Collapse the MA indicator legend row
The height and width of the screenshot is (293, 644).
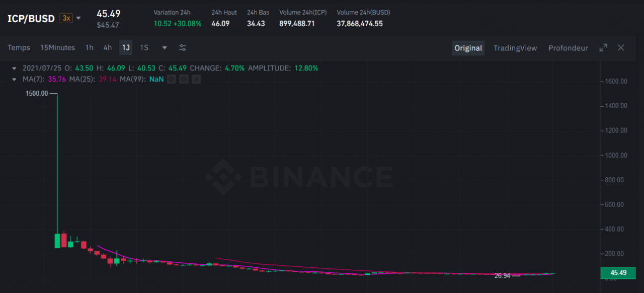coord(14,79)
